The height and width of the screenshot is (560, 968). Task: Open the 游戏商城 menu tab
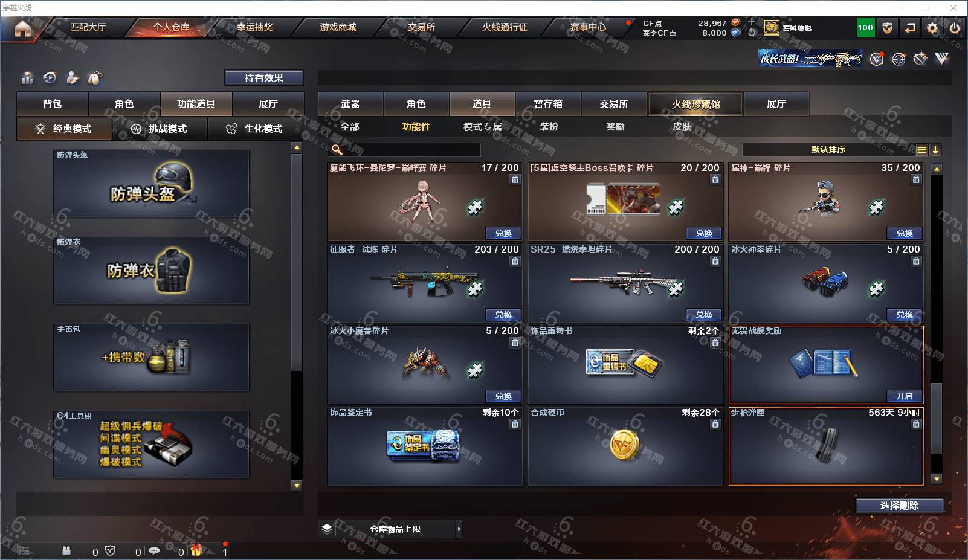[338, 27]
